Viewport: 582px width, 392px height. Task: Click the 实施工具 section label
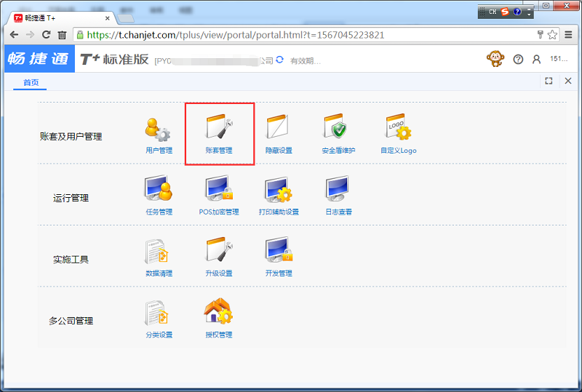coord(71,260)
